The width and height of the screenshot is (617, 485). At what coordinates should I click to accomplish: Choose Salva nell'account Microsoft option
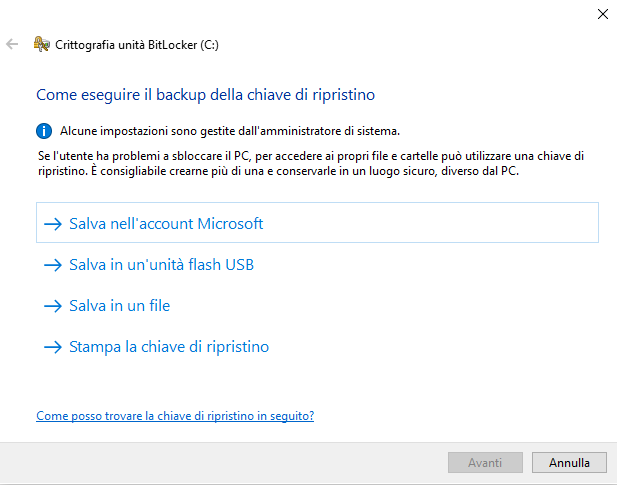[x=317, y=223]
